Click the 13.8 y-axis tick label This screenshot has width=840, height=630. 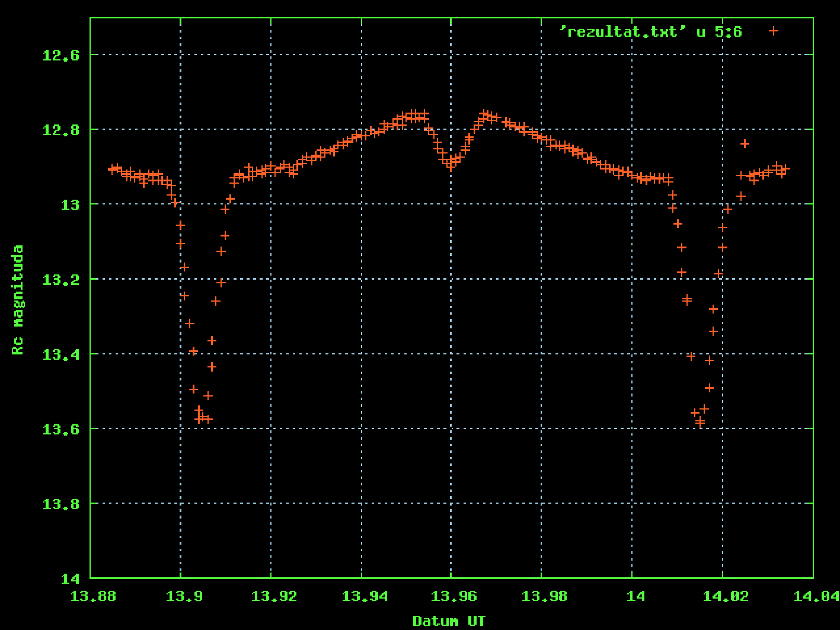pos(61,504)
